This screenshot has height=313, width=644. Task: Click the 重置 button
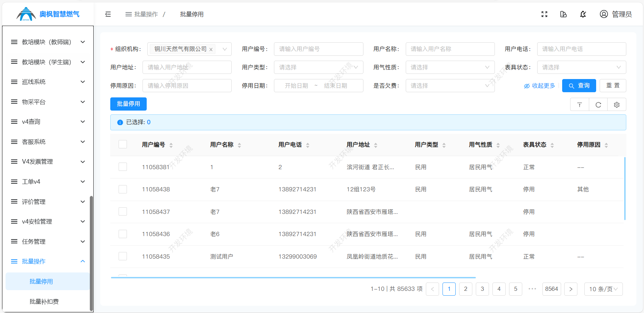pyautogui.click(x=613, y=86)
